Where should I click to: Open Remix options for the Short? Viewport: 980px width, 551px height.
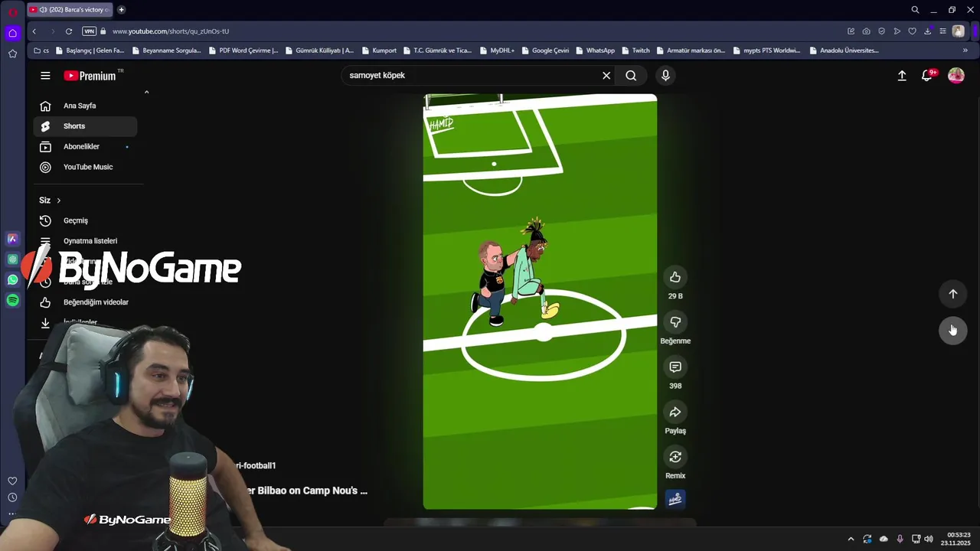[x=675, y=457]
